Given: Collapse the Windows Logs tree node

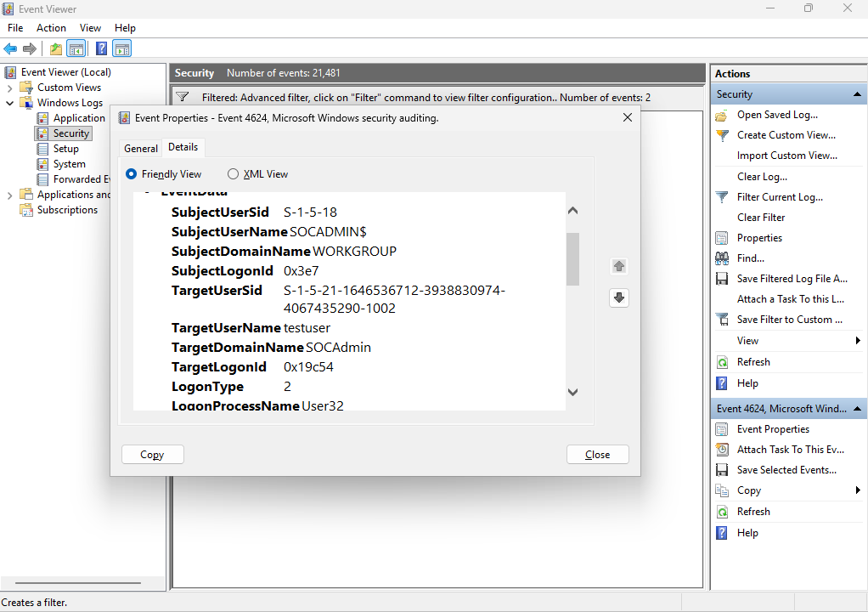Looking at the screenshot, I should (8, 102).
